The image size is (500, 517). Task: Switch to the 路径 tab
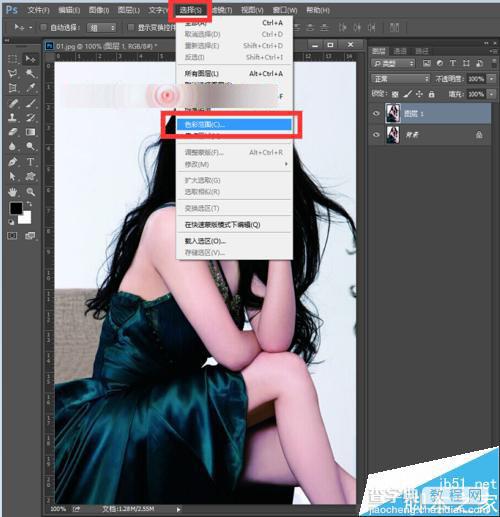(422, 51)
